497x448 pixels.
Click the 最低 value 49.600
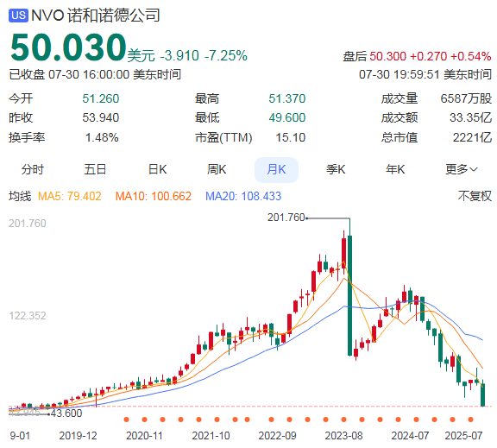click(287, 118)
